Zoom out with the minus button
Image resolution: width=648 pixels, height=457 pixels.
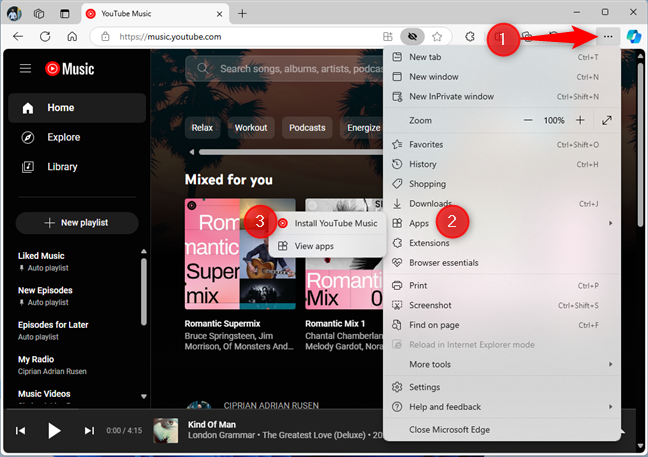[528, 120]
